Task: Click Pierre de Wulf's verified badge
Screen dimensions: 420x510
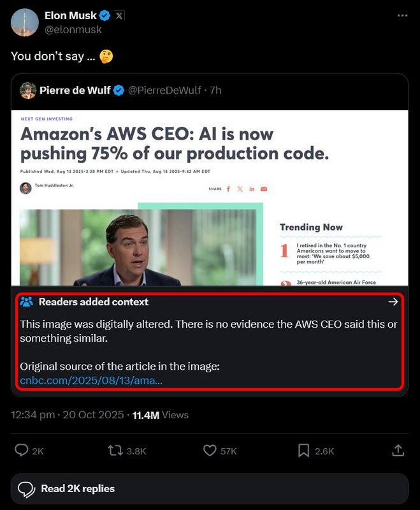Action: [119, 91]
